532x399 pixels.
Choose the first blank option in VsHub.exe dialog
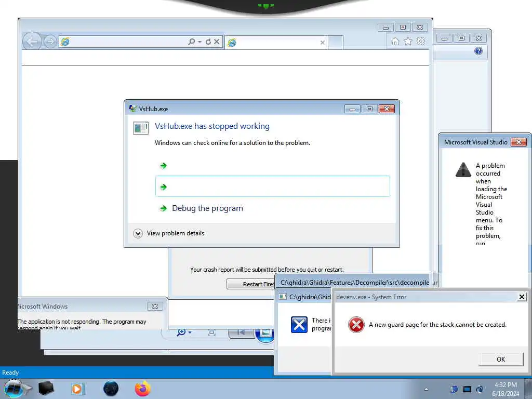[x=272, y=166]
